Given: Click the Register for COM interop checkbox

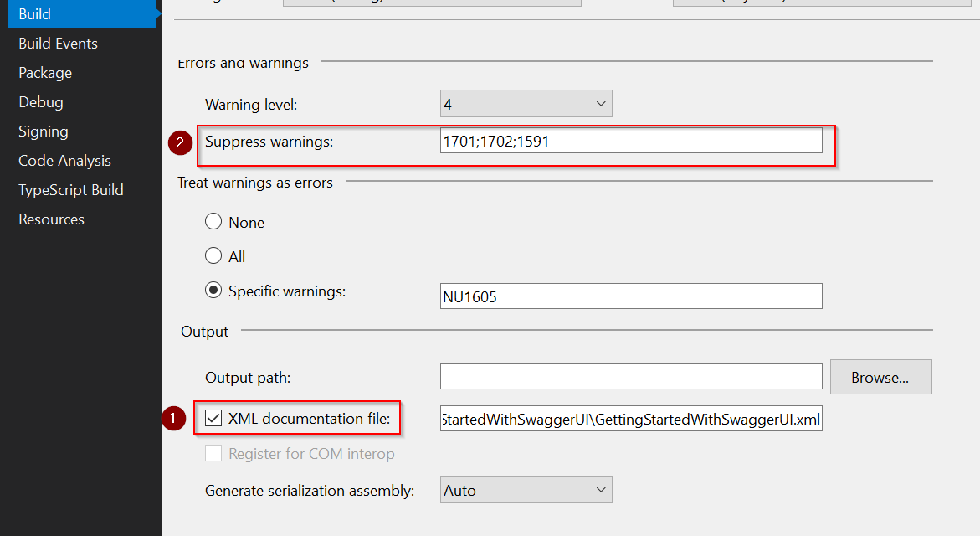Looking at the screenshot, I should point(214,454).
